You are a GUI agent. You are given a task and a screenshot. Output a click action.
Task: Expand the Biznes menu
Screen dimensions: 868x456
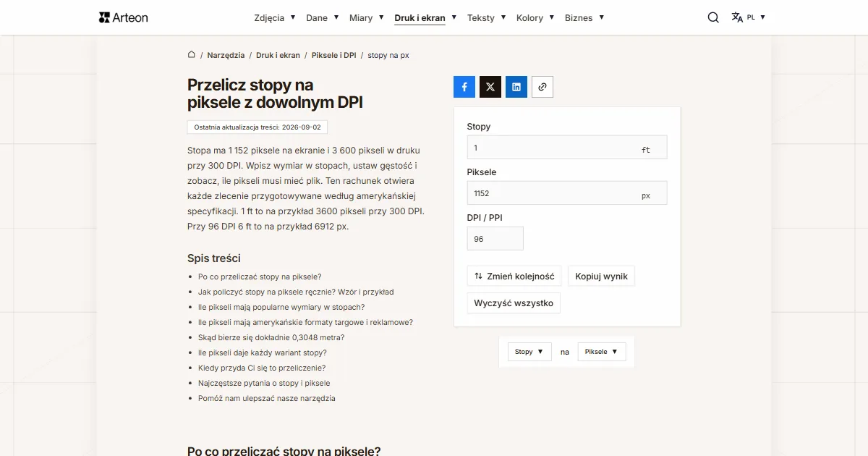click(584, 17)
